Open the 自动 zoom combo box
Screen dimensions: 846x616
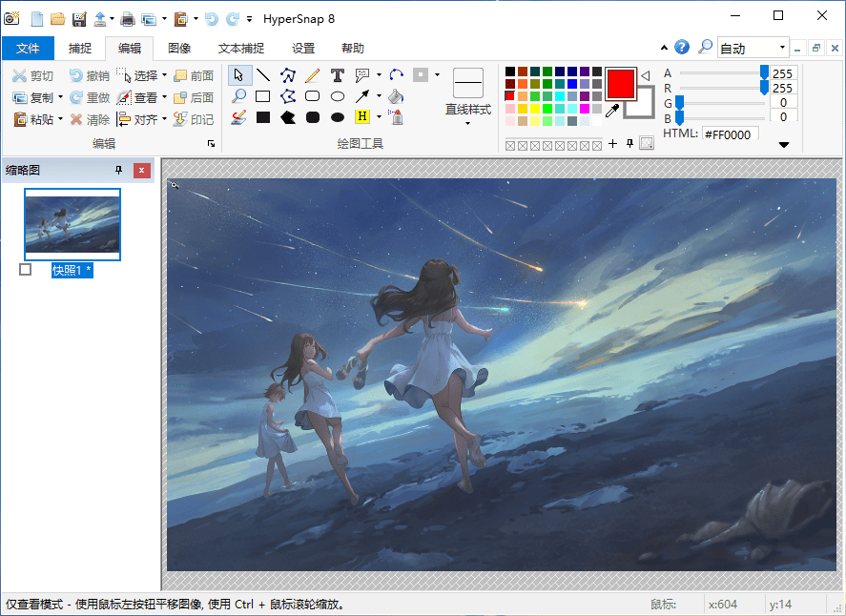click(753, 48)
